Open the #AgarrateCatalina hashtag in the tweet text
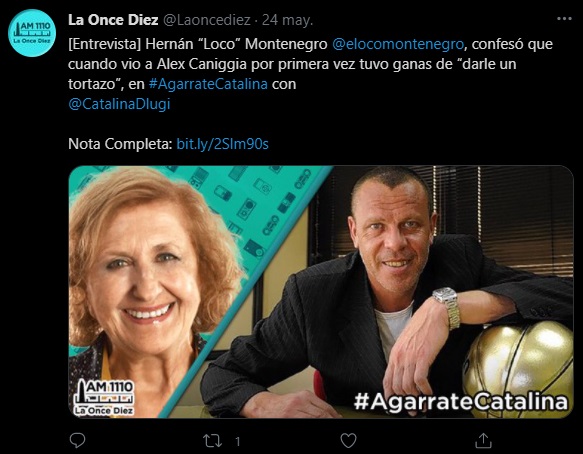The width and height of the screenshot is (583, 454). (208, 84)
